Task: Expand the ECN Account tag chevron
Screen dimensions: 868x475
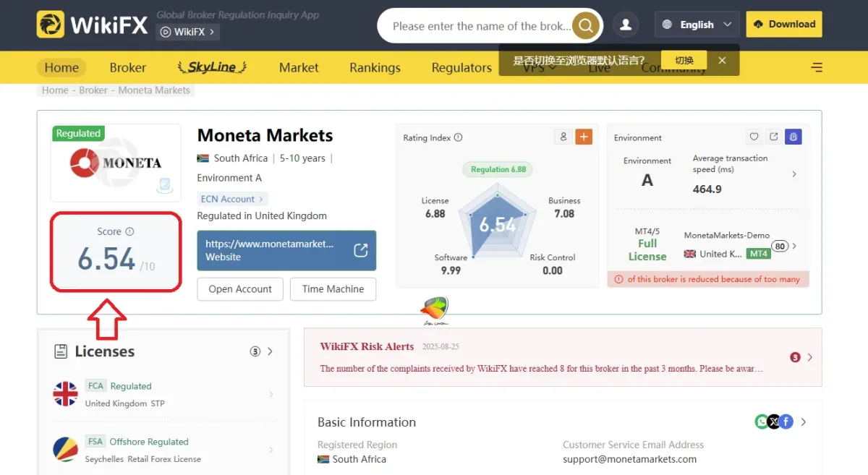Action: click(261, 199)
